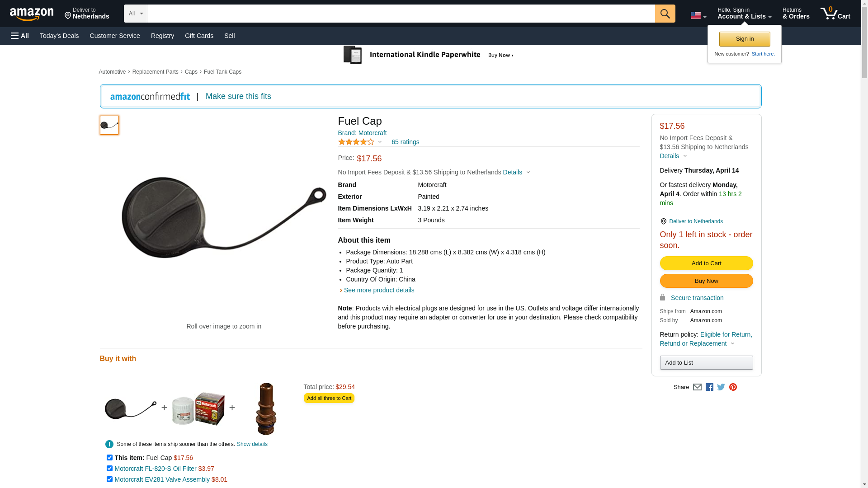868x488 pixels.
Task: Open the 65 ratings link
Action: click(405, 142)
